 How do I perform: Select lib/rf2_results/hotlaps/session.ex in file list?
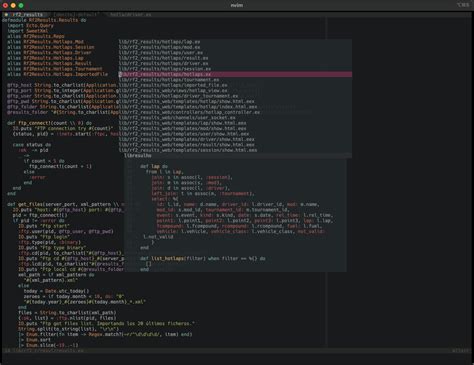165,69
